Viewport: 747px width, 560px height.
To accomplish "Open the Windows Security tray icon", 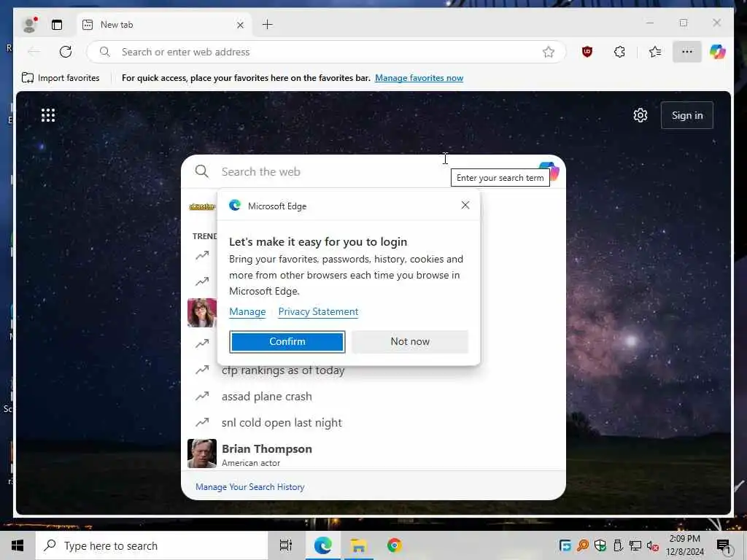I will (600, 545).
